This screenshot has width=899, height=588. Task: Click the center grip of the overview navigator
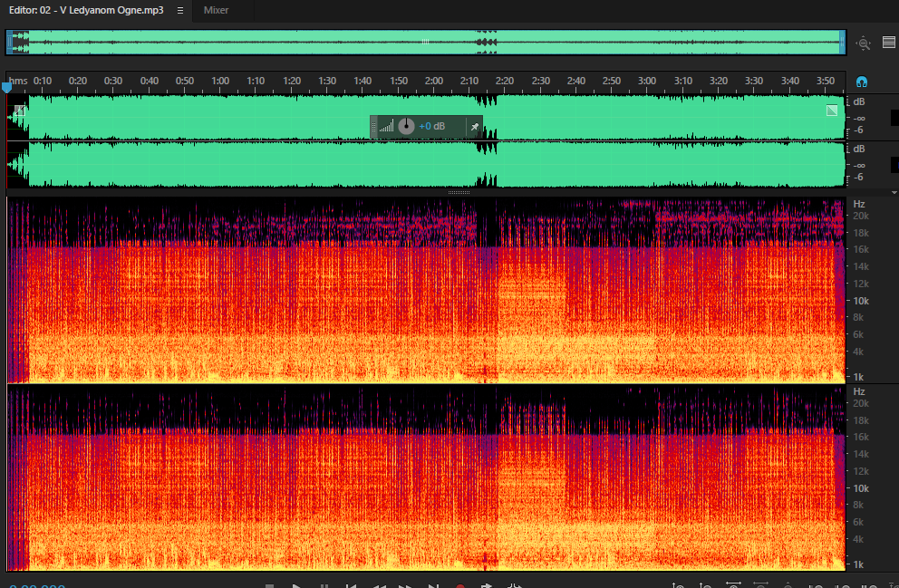(425, 42)
